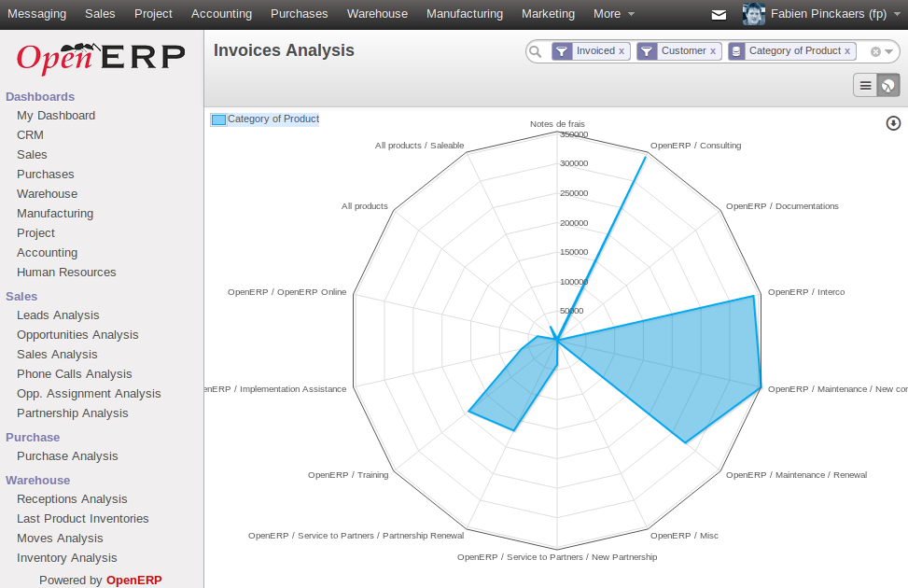Click the download chart icon
Screen dimensions: 908x588
tap(893, 123)
